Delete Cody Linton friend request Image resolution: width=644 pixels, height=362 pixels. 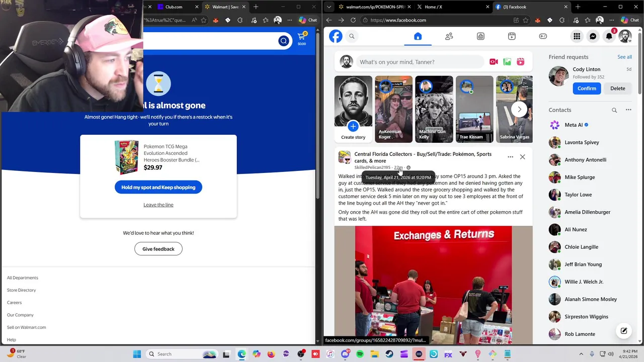click(x=618, y=88)
